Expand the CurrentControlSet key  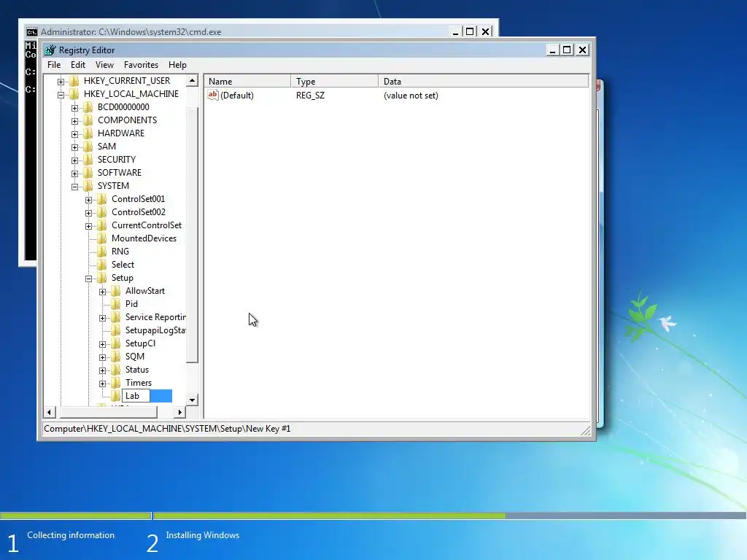tap(88, 226)
